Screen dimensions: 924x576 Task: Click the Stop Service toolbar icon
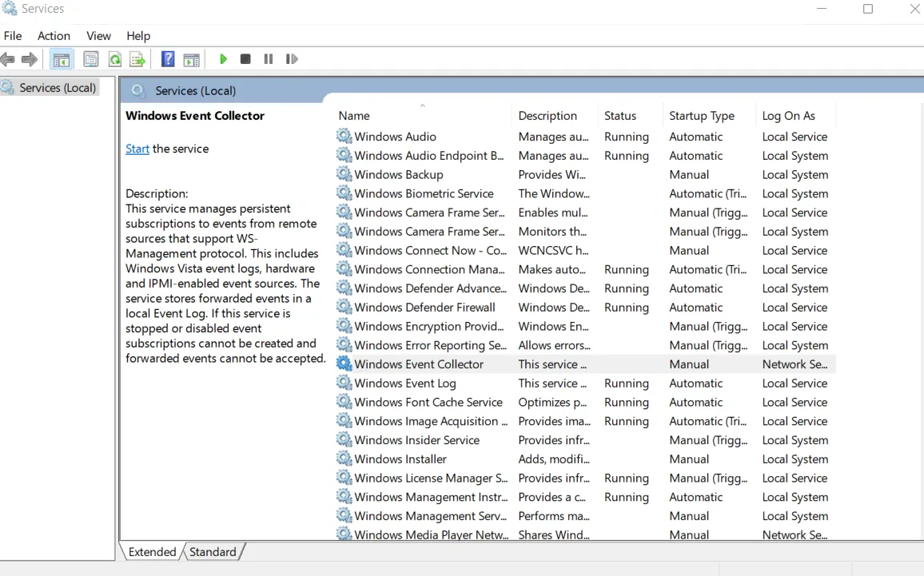(245, 59)
